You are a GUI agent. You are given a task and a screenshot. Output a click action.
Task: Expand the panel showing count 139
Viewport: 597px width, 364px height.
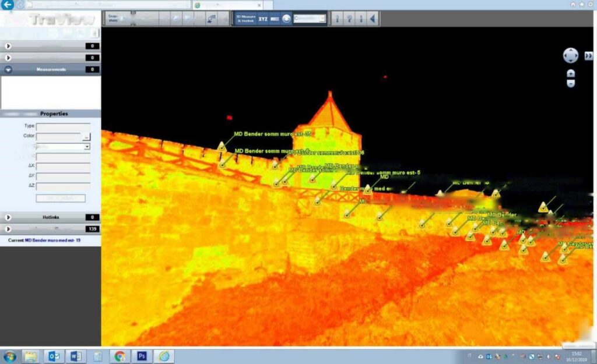(8, 229)
